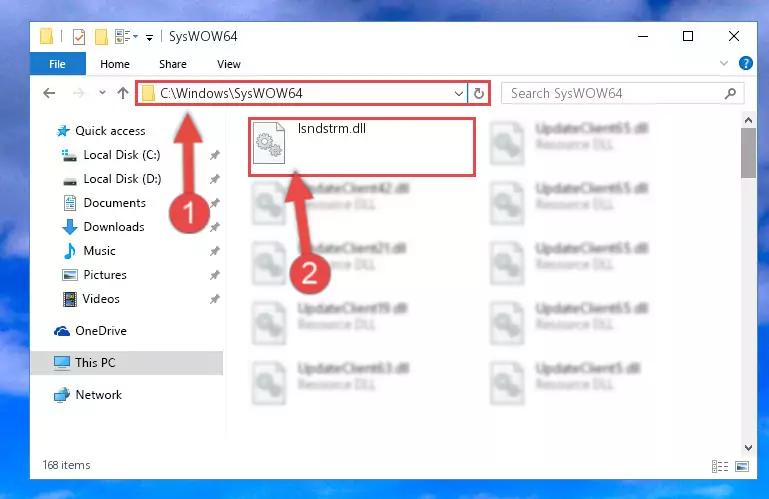769x499 pixels.
Task: Click the Properties icon in the quick access toolbar
Action: 78,37
